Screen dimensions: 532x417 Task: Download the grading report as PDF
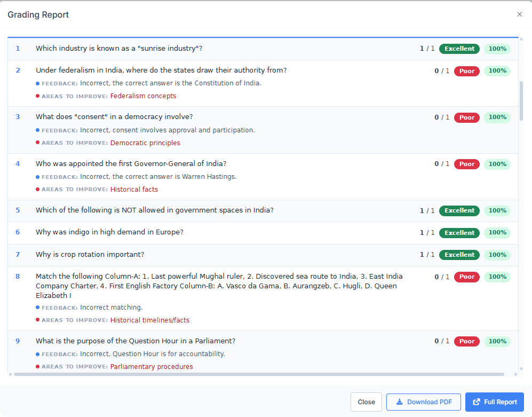[x=424, y=402]
